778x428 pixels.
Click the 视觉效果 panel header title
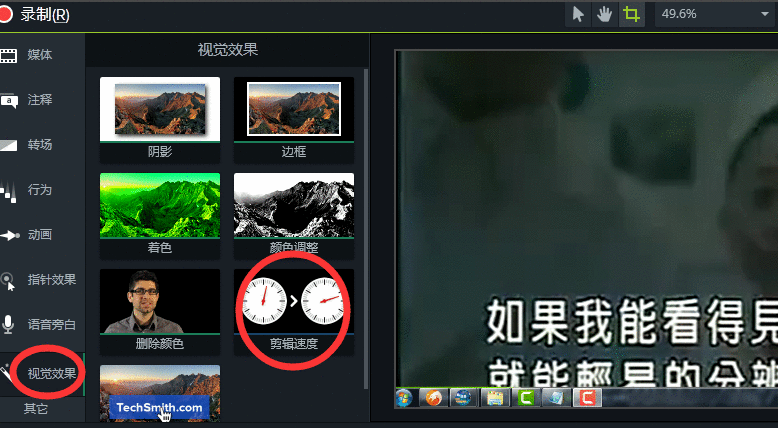(x=228, y=50)
